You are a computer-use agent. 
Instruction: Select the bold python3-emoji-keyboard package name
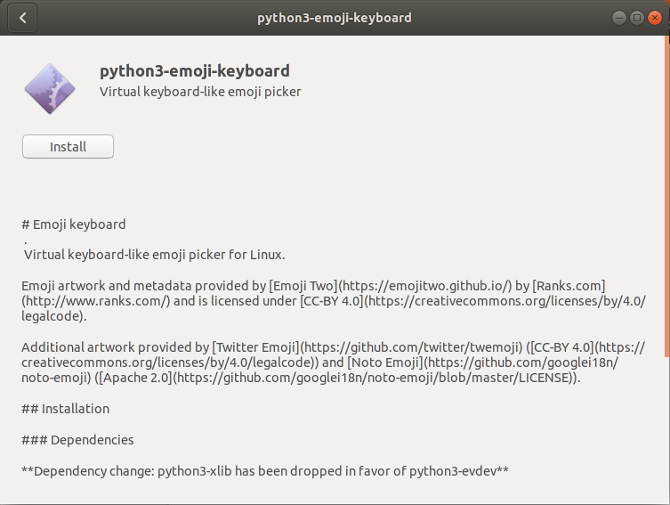click(195, 71)
